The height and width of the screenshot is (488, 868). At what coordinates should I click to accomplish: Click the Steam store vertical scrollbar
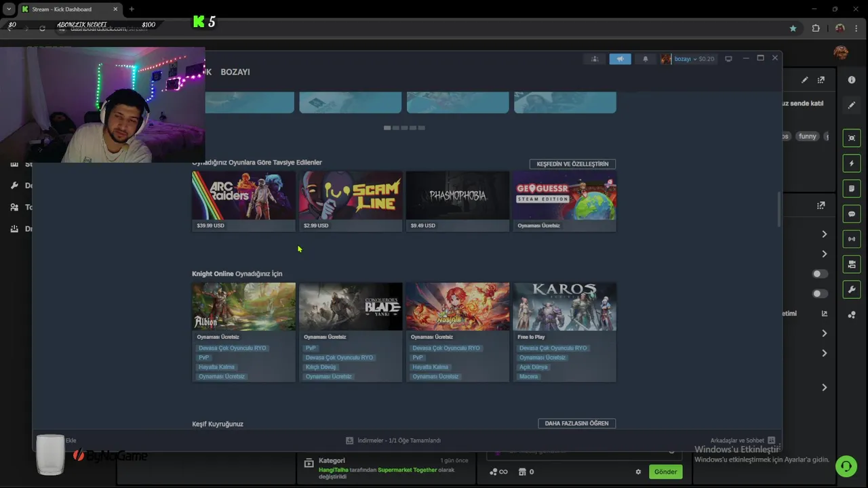click(x=778, y=210)
